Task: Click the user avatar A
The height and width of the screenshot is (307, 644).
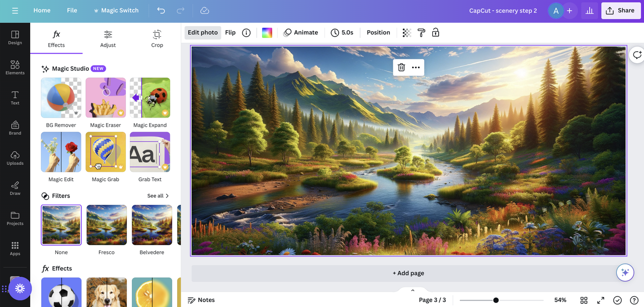Action: coord(556,11)
